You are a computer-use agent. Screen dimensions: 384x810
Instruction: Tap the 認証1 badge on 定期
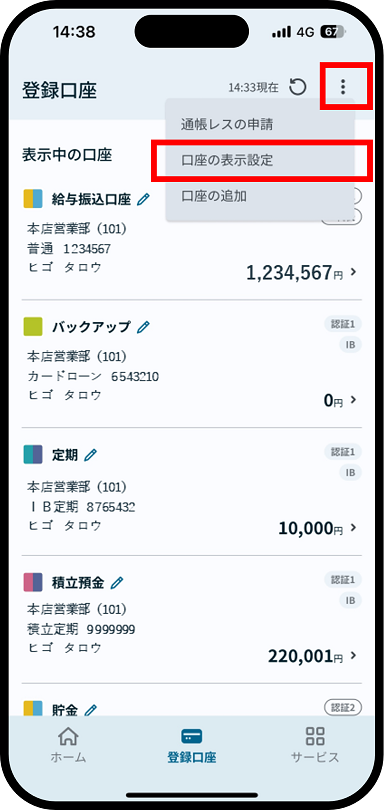(x=343, y=453)
